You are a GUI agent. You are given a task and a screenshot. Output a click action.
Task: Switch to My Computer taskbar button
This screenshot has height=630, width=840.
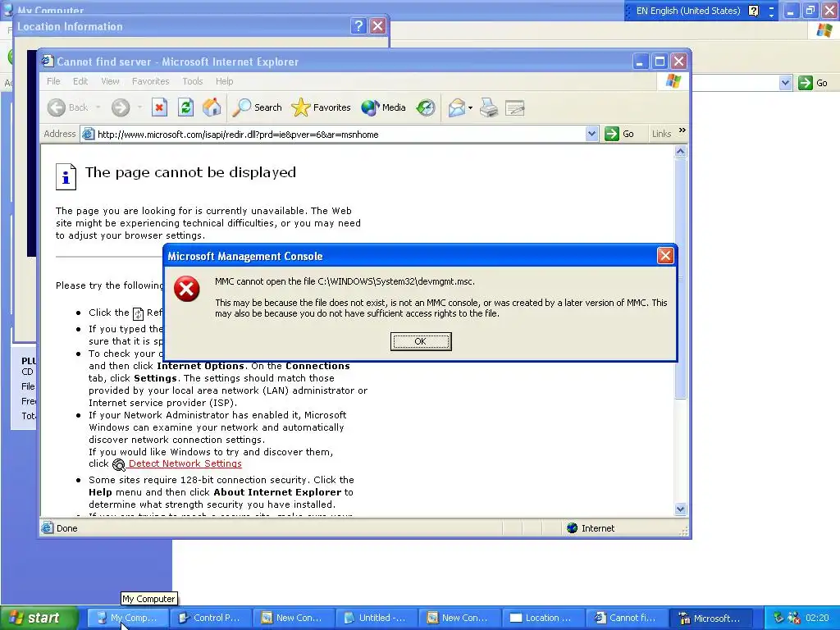128,619
